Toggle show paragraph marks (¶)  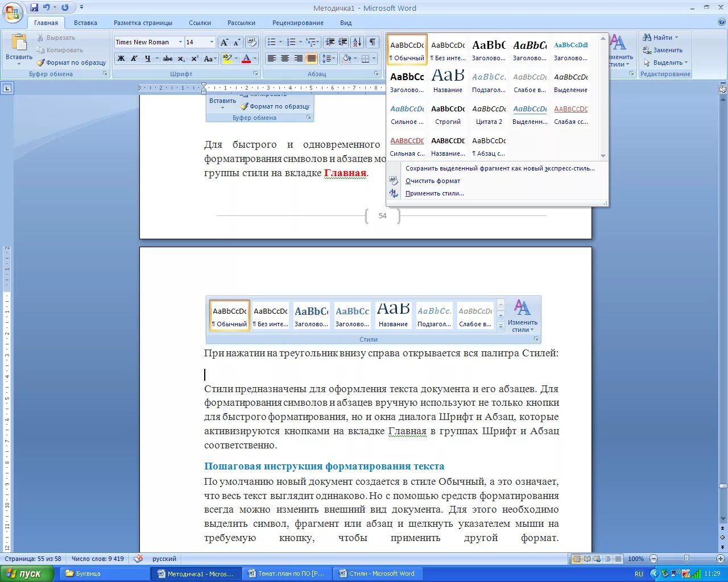pos(373,42)
